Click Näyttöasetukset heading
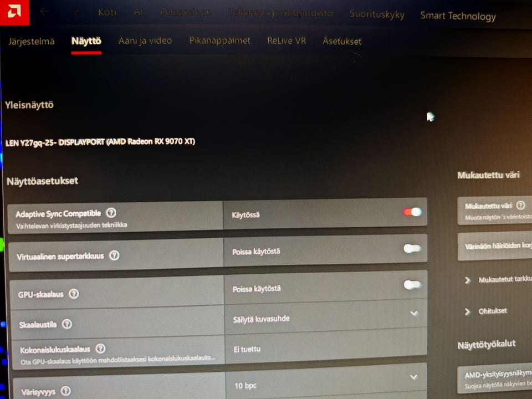The image size is (532, 399). (43, 181)
